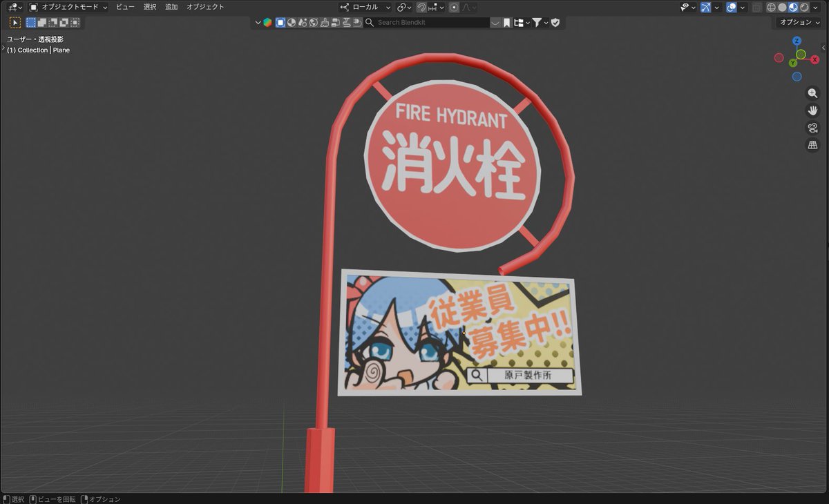
Task: Open the editor type selector menu
Action: [15, 7]
